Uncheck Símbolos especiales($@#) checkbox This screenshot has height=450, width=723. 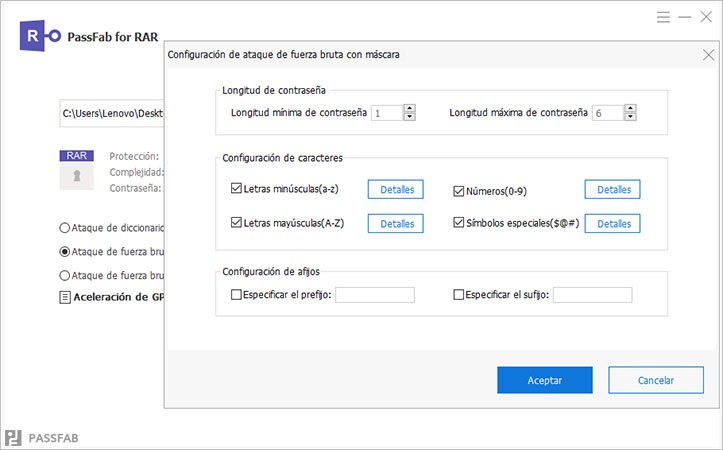(458, 223)
